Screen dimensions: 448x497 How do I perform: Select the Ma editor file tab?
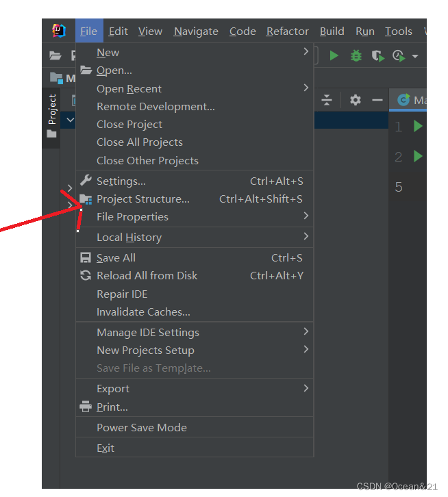(x=408, y=100)
